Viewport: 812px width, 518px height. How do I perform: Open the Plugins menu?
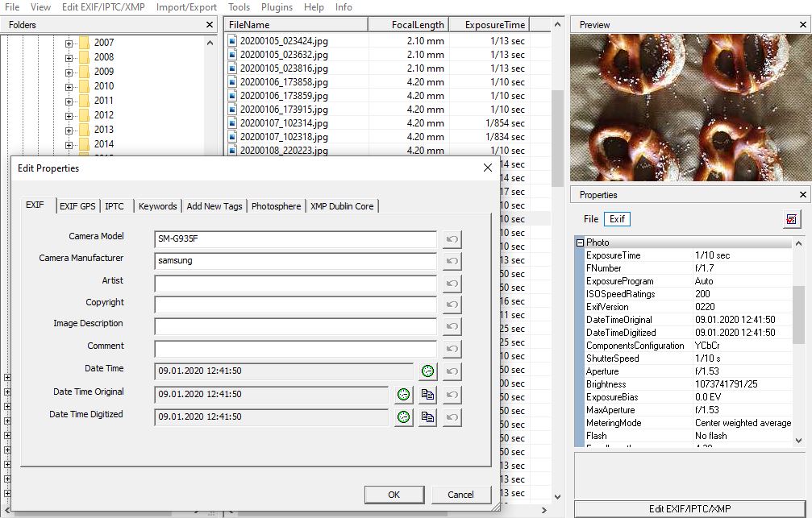[x=277, y=7]
